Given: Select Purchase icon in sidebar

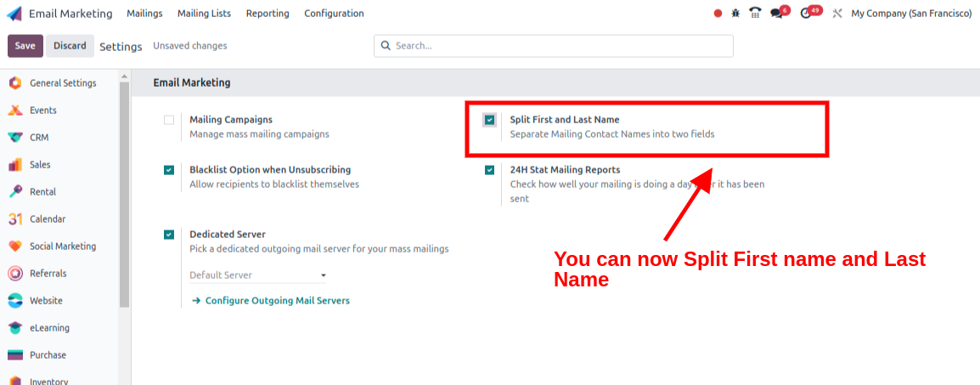Looking at the screenshot, I should click(15, 355).
